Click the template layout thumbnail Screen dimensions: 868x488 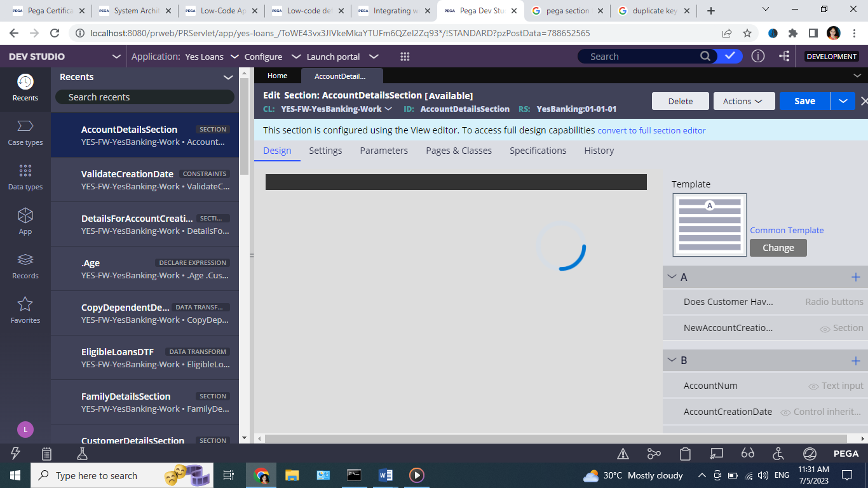[x=710, y=225]
